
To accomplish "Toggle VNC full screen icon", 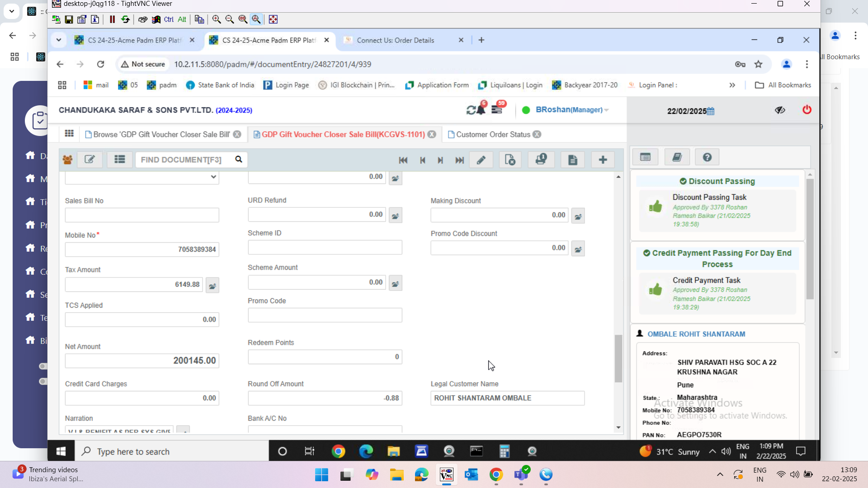I will [x=273, y=19].
